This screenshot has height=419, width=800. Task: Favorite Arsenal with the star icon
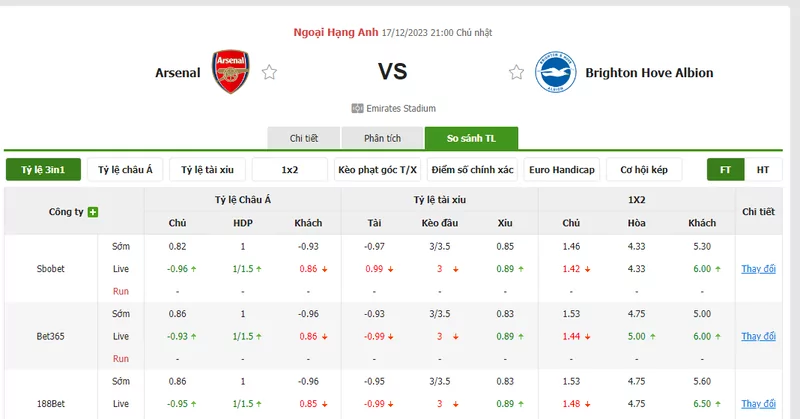tap(269, 72)
